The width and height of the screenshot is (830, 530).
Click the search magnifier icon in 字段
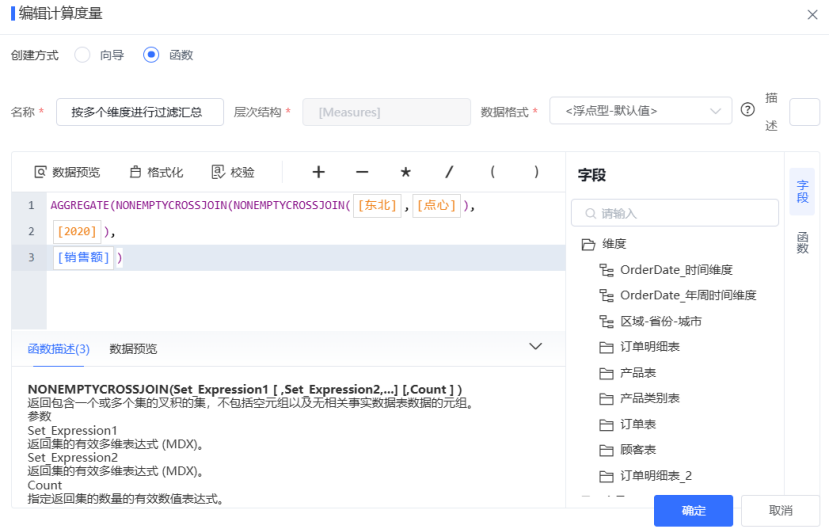pyautogui.click(x=590, y=213)
